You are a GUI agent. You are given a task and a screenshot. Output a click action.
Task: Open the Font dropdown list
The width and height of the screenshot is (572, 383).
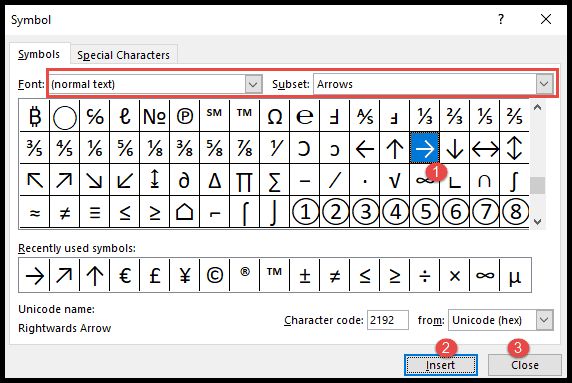(x=155, y=84)
